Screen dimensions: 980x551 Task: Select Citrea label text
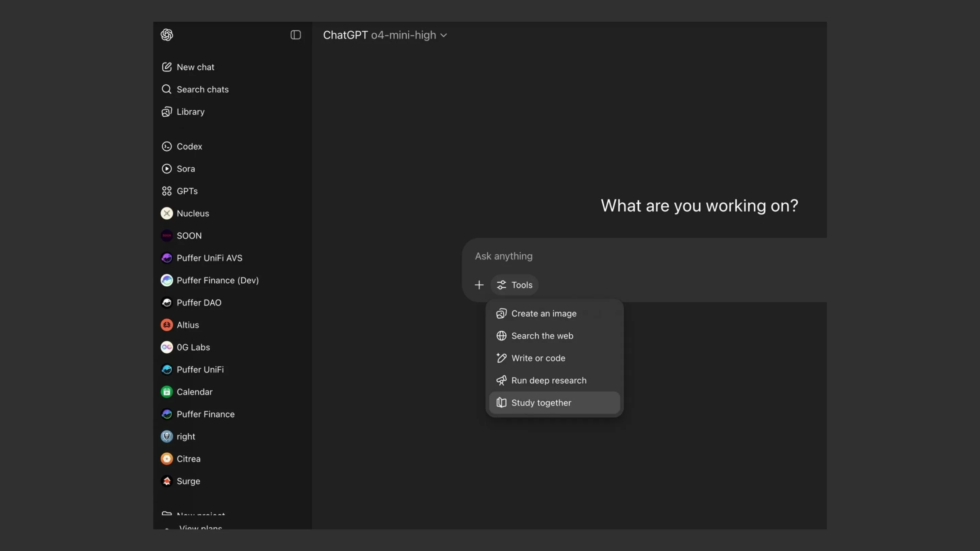[189, 459]
